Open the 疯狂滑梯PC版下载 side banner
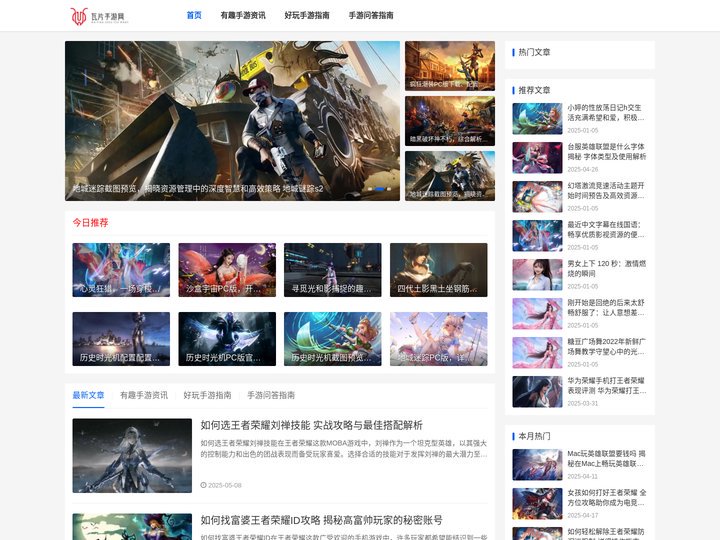 [450, 66]
